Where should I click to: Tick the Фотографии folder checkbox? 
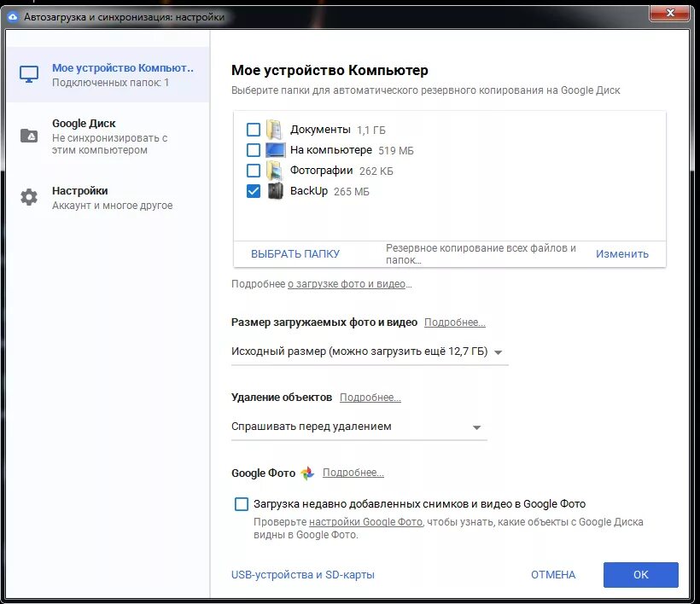(254, 171)
